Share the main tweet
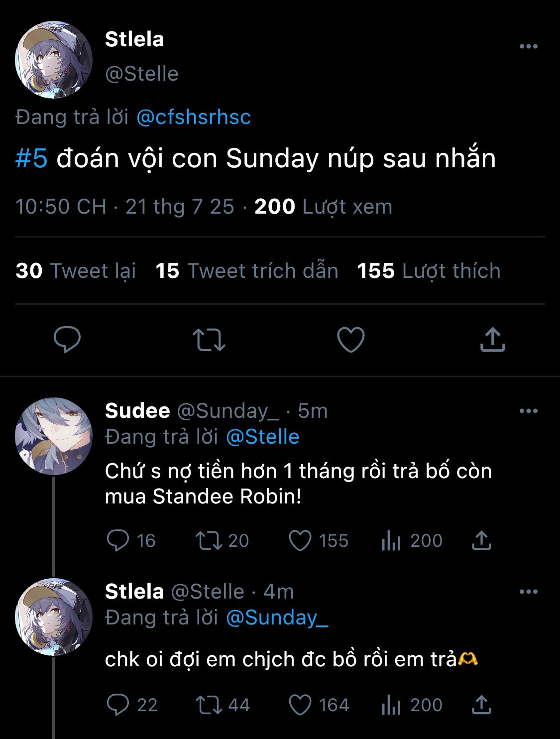The image size is (560, 739). click(492, 340)
